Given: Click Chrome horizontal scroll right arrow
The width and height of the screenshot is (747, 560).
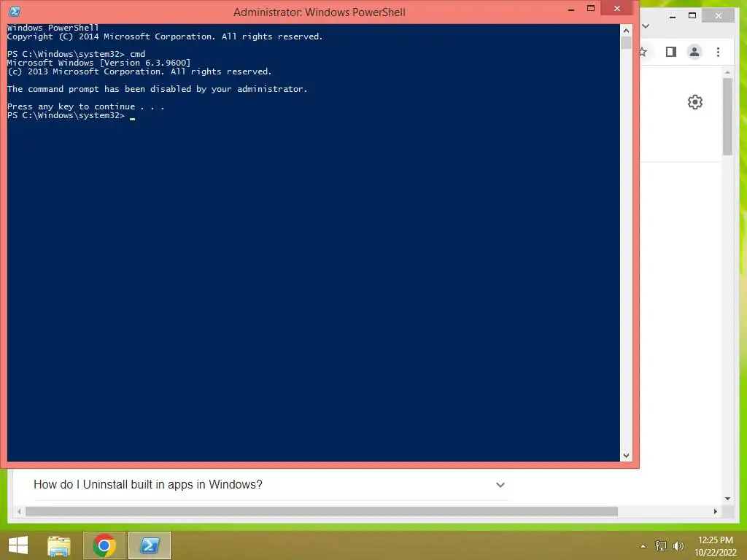Looking at the screenshot, I should (x=715, y=511).
